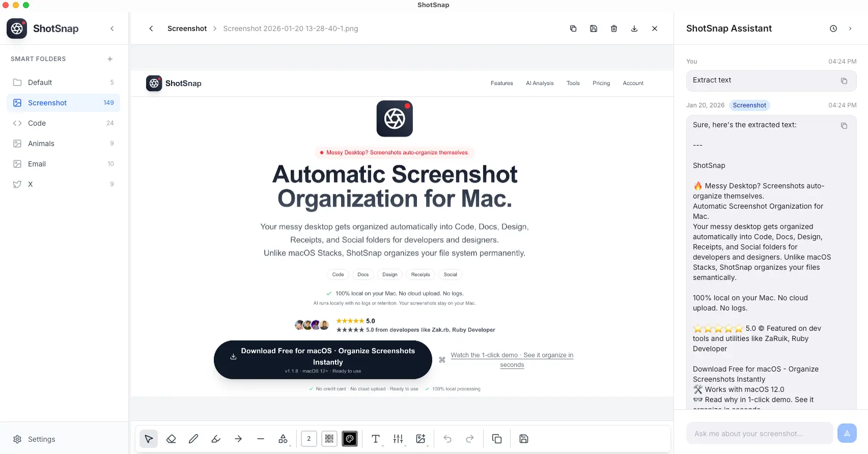Image resolution: width=868 pixels, height=454 pixels.
Task: Save the image from the bottom toolbar
Action: (x=524, y=439)
